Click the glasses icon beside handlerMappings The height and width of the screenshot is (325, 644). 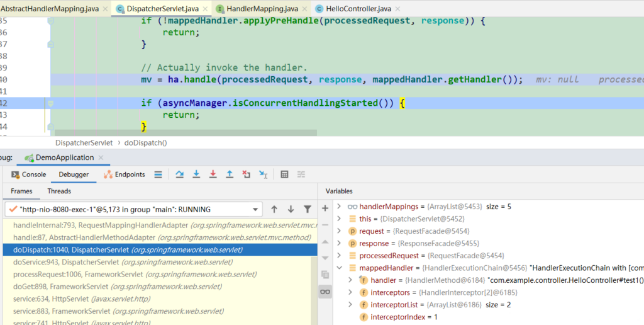point(352,207)
